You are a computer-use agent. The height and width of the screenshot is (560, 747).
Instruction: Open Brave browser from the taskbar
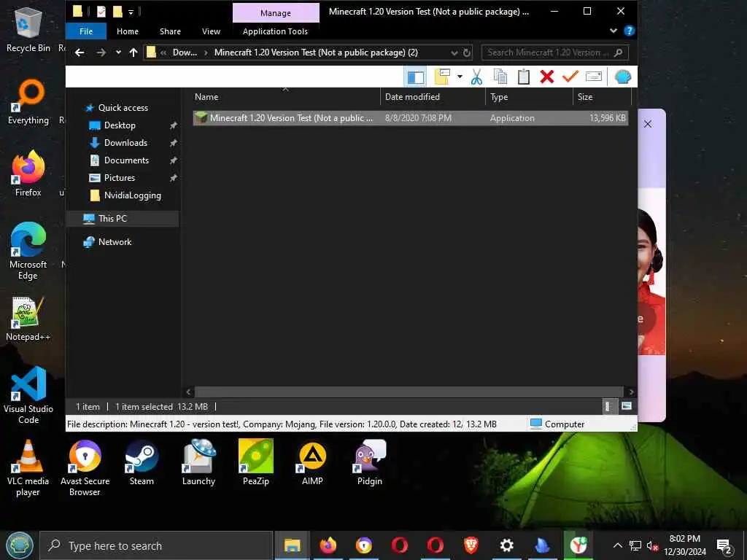pyautogui.click(x=471, y=545)
